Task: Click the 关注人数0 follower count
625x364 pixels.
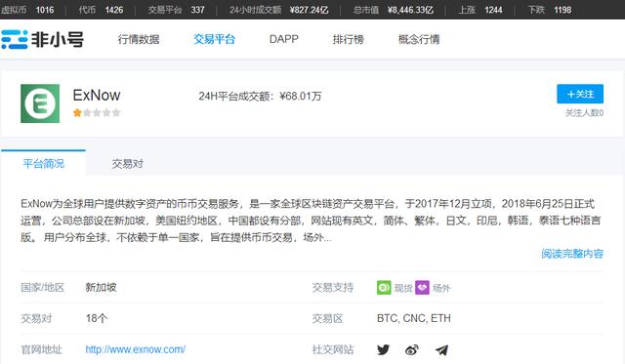Action: (x=584, y=113)
